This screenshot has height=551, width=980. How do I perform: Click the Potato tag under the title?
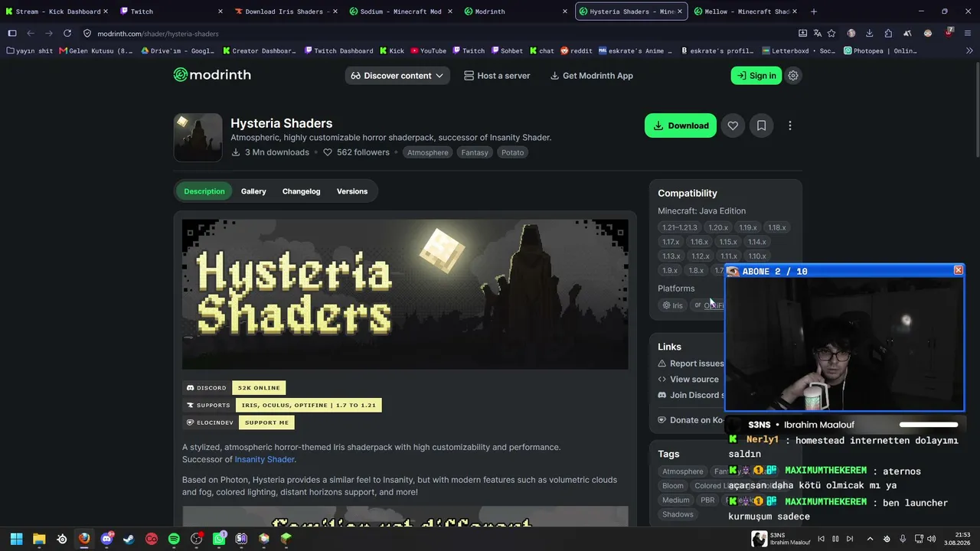tap(512, 152)
